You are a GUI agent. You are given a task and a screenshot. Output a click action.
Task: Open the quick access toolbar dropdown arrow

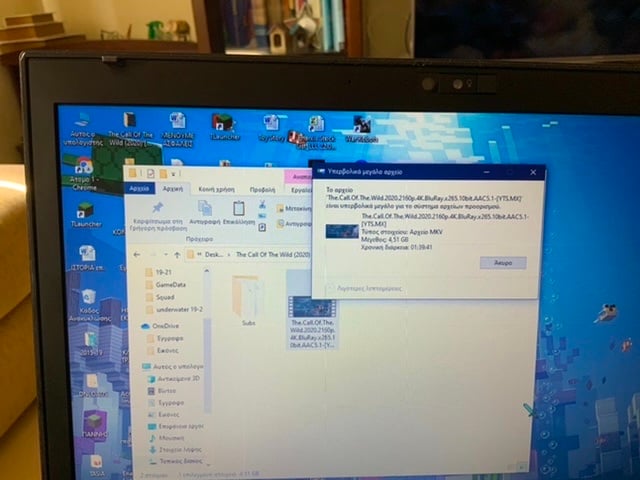pyautogui.click(x=173, y=174)
